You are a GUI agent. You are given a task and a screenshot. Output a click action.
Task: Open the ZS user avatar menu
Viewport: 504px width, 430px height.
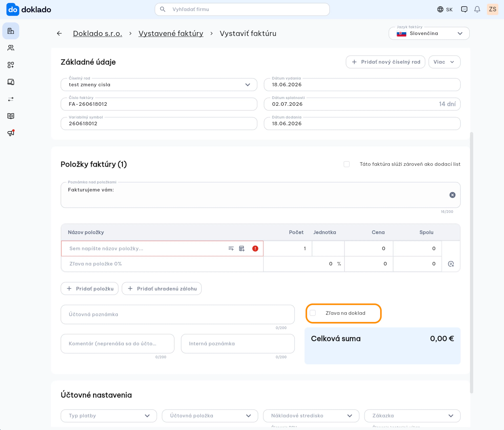coord(493,9)
